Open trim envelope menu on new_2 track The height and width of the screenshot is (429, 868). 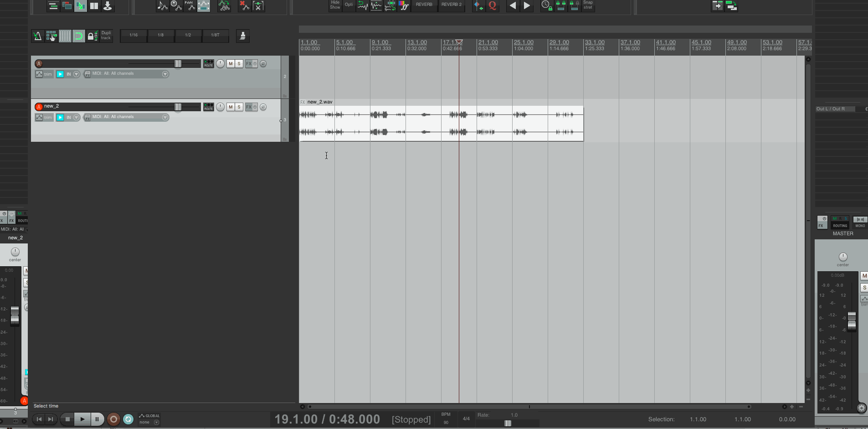[x=44, y=118]
